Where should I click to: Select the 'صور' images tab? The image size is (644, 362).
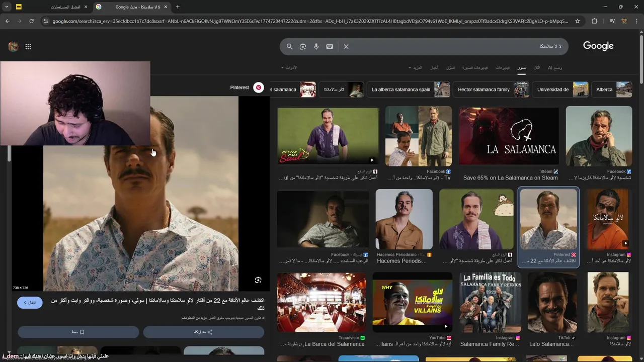tap(522, 67)
